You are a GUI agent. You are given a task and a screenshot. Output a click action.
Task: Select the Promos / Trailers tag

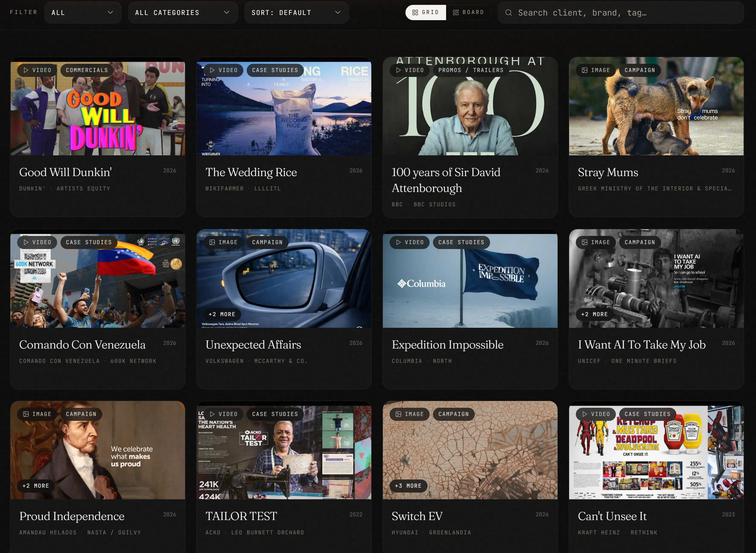(x=471, y=70)
